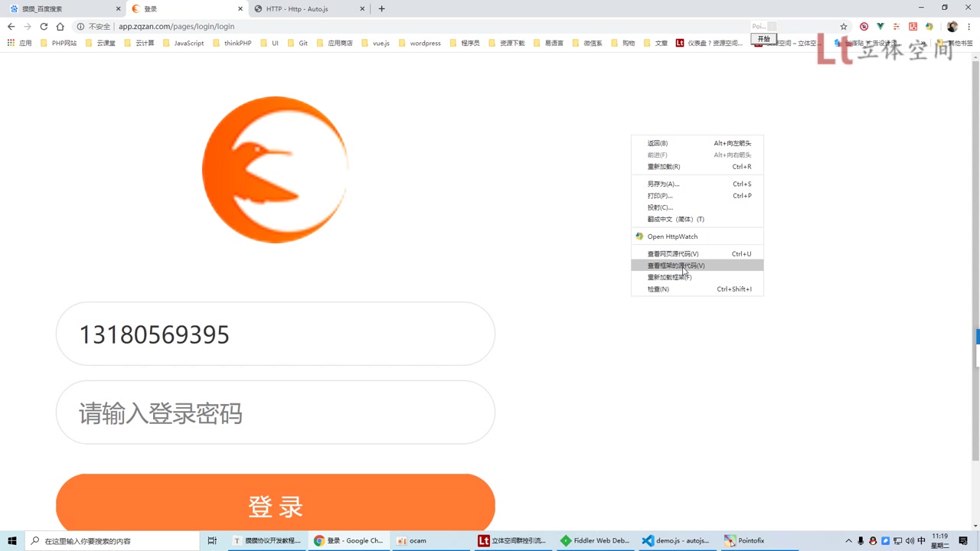Select 翻成中文（简体）(T) menu entry

click(x=697, y=220)
